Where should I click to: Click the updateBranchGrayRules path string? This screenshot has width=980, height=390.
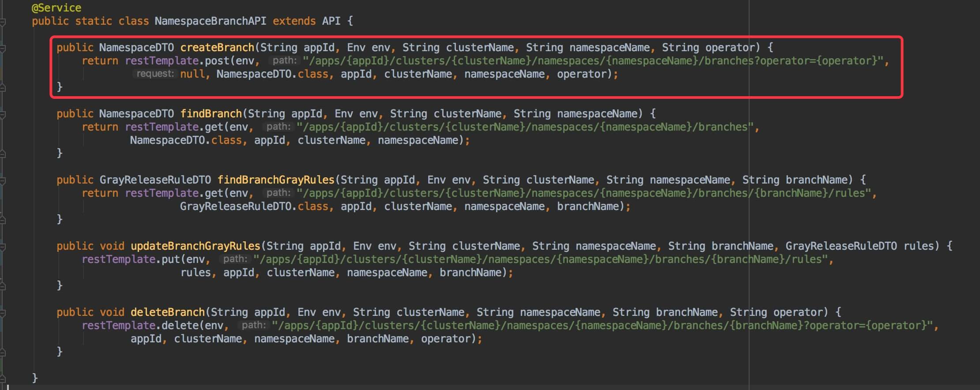click(541, 259)
